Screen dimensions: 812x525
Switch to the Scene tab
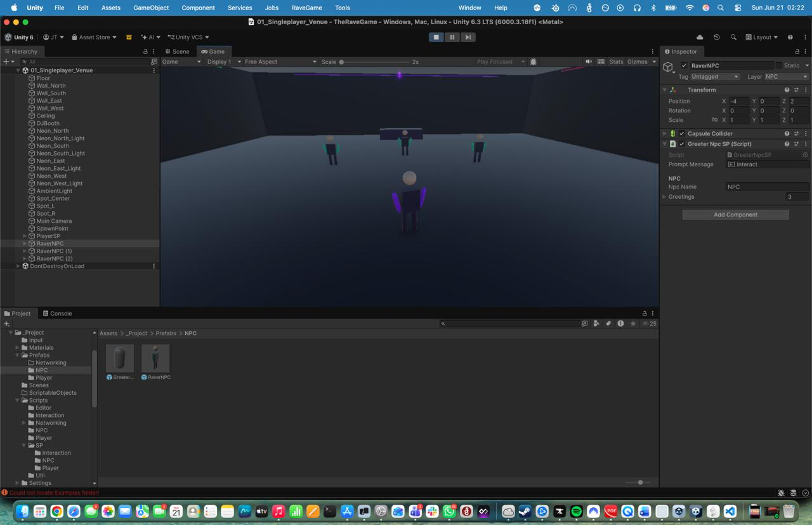click(x=177, y=51)
